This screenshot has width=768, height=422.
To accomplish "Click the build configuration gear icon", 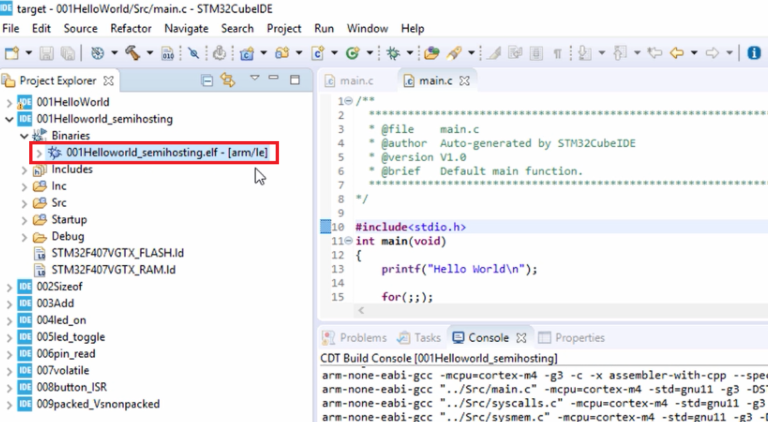I will 97,53.
